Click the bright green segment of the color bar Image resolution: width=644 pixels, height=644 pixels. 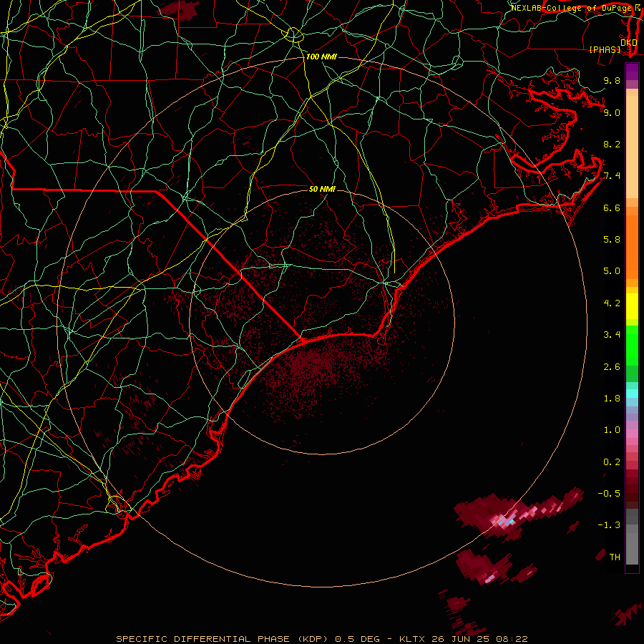632,345
